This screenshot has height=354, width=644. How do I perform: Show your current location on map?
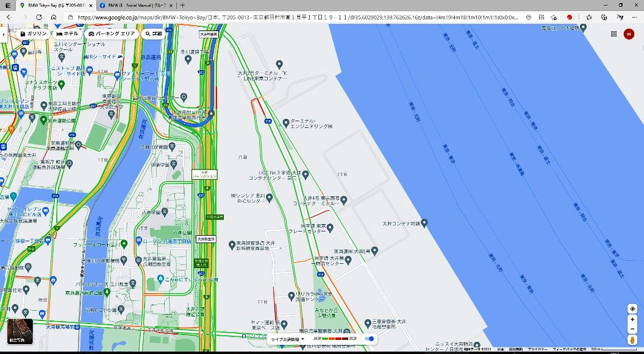click(632, 308)
